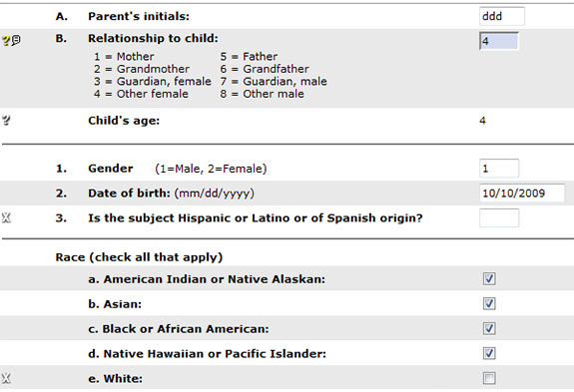This screenshot has width=574, height=392.
Task: Uncheck American Indian or Native Alaskan
Action: click(x=489, y=278)
